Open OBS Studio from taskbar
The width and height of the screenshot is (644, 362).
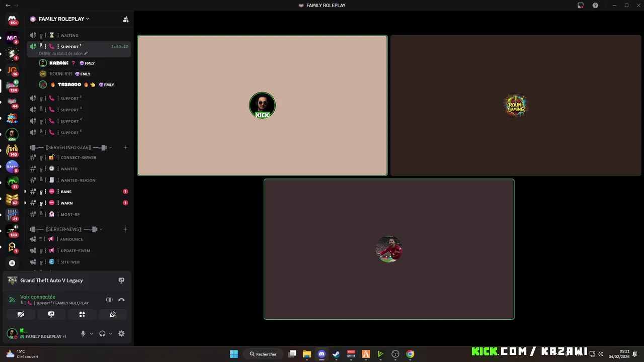(395, 354)
